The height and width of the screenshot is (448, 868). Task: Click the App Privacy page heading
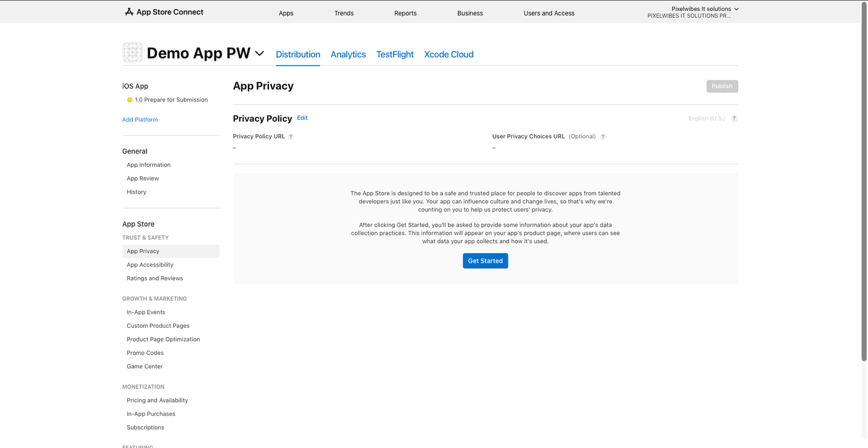[x=263, y=86]
